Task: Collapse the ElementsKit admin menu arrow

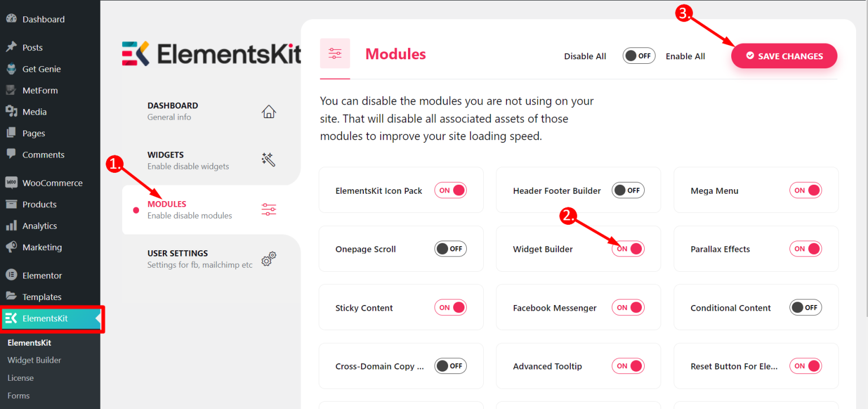Action: (x=98, y=319)
